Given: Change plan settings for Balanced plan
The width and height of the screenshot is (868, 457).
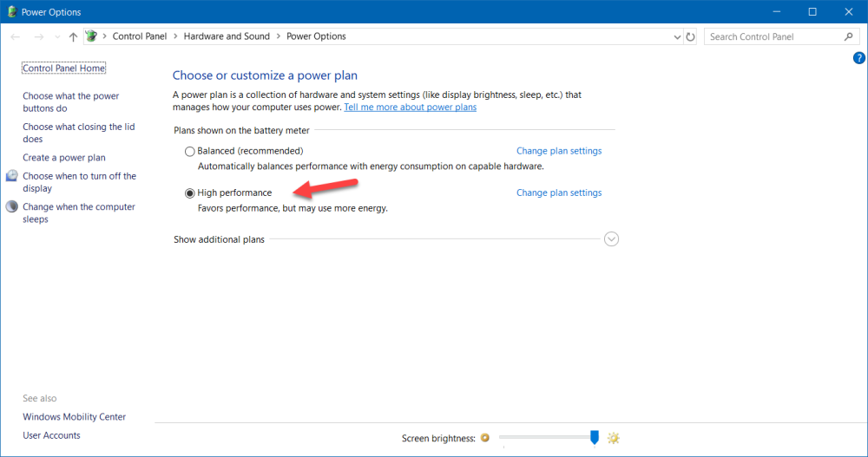Looking at the screenshot, I should (559, 151).
